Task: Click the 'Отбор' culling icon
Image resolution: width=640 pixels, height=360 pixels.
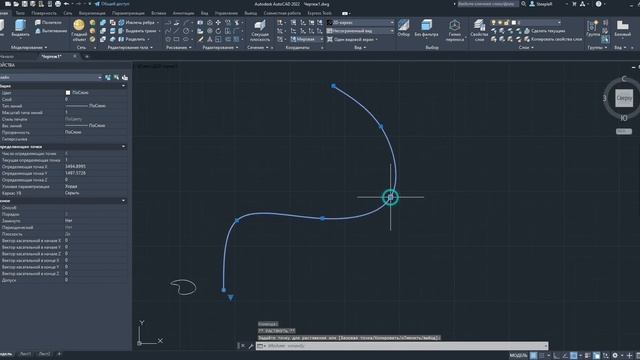Action: pos(403,25)
